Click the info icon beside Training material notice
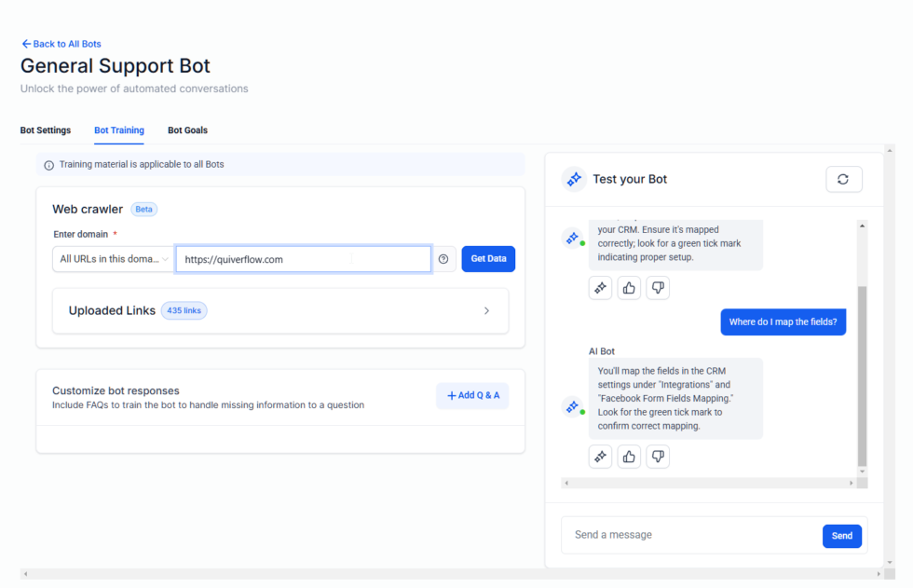 coord(48,165)
